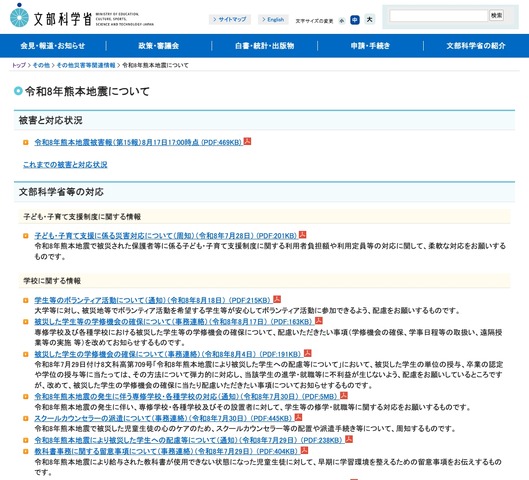Open スクールカウンセラーの派遣について link
The width and height of the screenshot is (529, 480).
point(163,418)
